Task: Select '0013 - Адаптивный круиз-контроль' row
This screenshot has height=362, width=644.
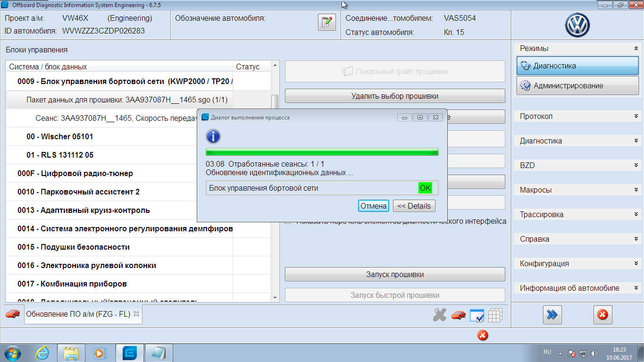Action: [x=138, y=210]
